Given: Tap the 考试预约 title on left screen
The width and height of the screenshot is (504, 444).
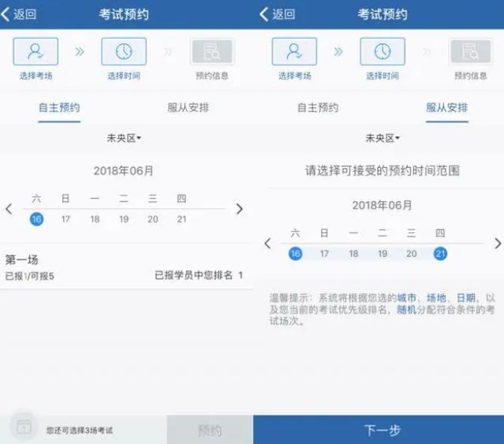Looking at the screenshot, I should pyautogui.click(x=124, y=14).
